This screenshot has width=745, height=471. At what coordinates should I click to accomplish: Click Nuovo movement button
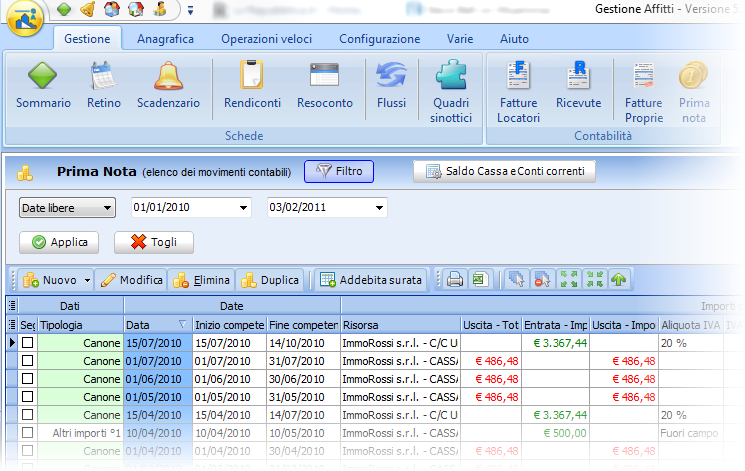tap(51, 280)
